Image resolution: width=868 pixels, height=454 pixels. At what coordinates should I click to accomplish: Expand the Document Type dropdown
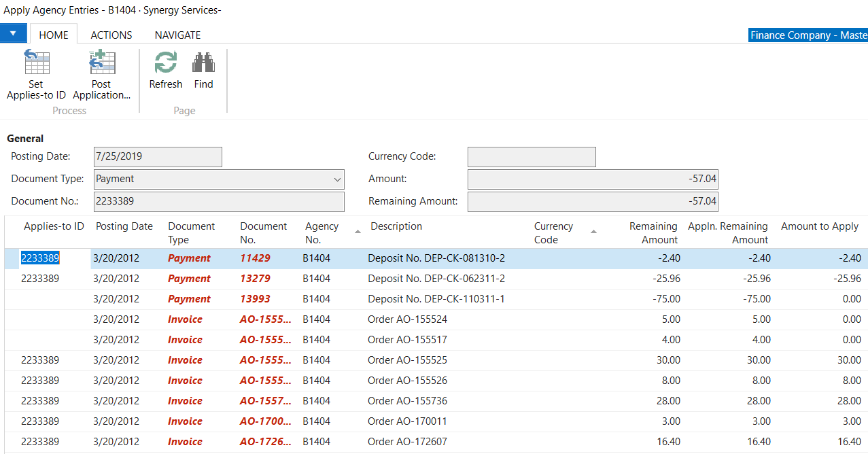(x=337, y=179)
